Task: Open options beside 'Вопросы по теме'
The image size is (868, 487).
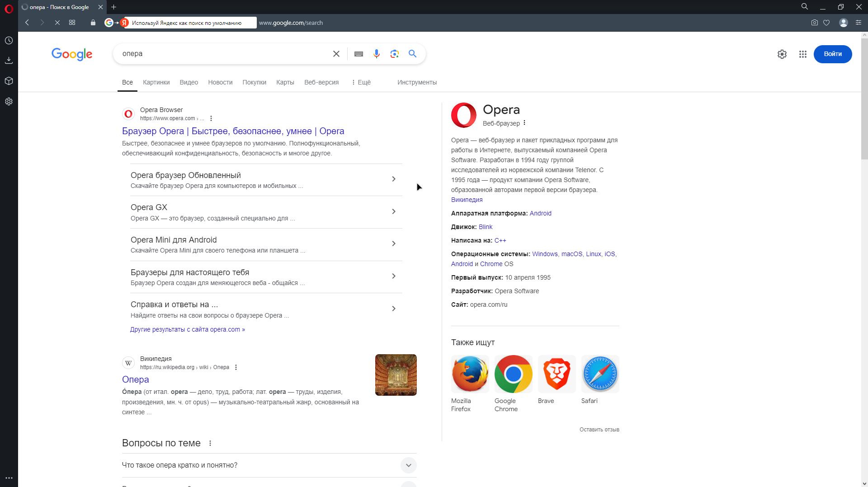Action: pyautogui.click(x=210, y=443)
